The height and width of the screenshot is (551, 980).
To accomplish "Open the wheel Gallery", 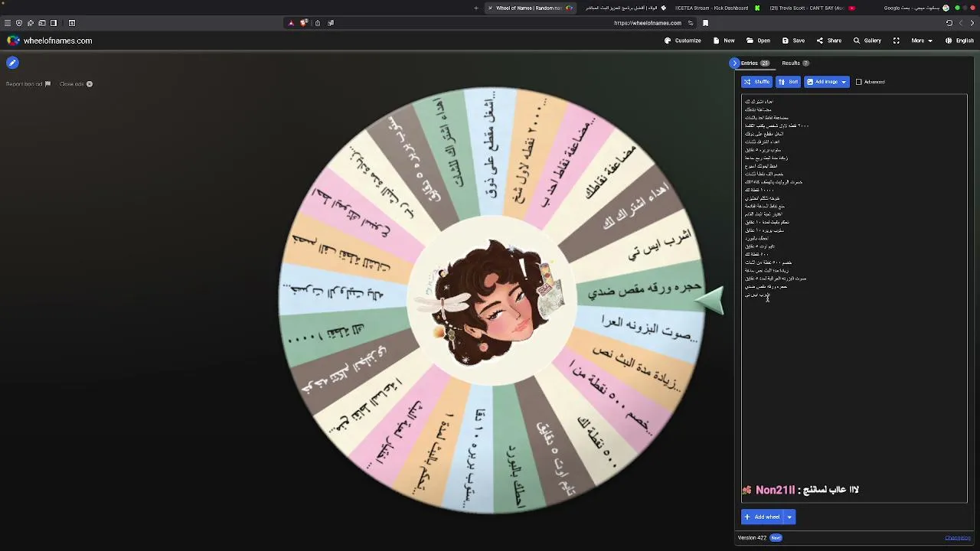I will pos(867,41).
